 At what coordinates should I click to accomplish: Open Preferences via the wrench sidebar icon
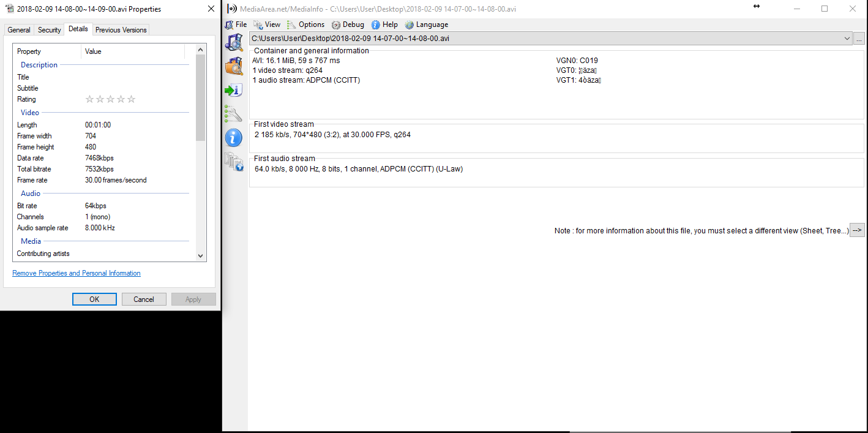(x=234, y=113)
